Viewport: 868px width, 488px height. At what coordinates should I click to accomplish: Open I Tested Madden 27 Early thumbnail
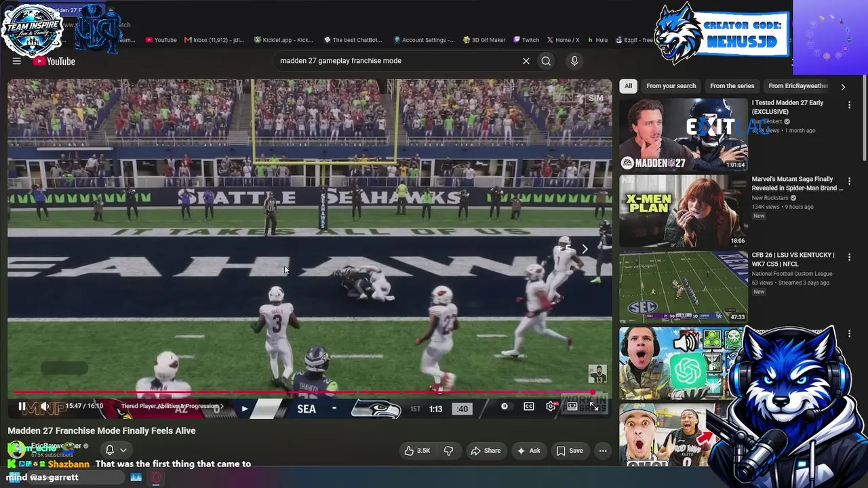[684, 135]
